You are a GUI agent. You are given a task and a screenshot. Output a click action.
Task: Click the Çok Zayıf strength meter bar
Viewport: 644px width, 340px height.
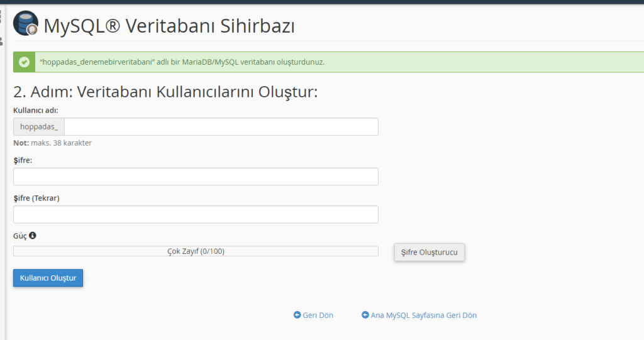tap(196, 251)
